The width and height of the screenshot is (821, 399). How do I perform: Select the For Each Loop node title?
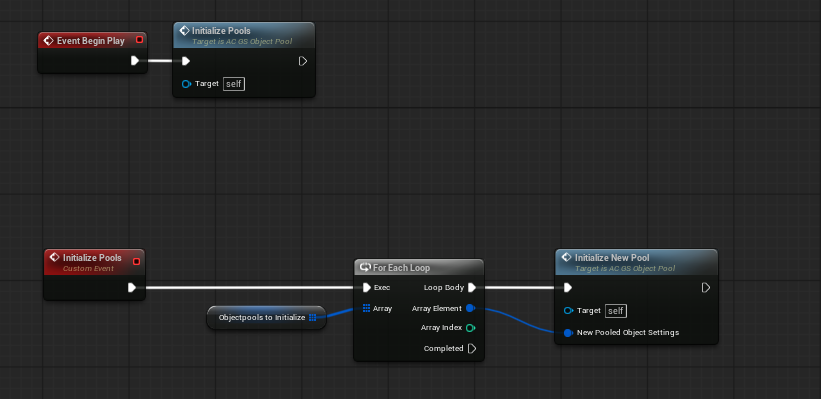tap(401, 268)
